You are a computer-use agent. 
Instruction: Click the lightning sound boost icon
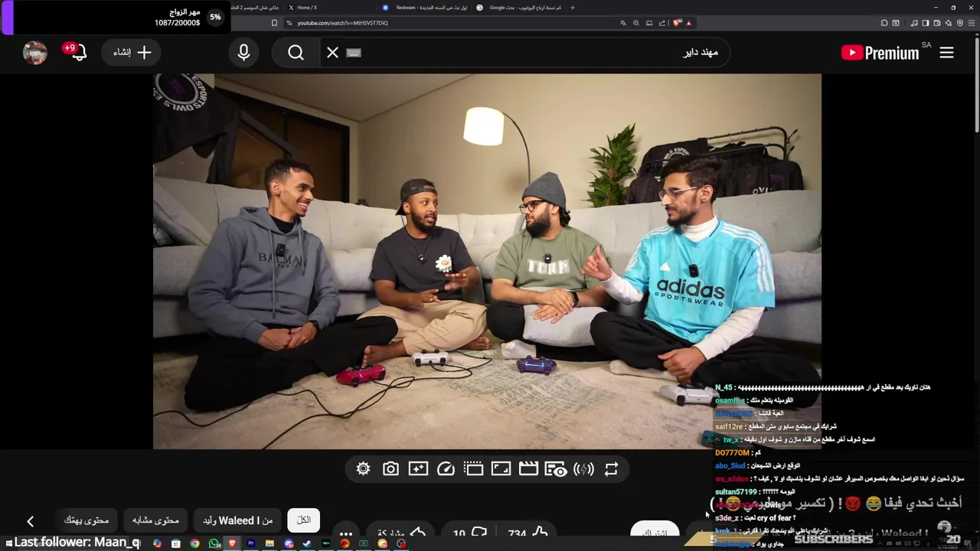(583, 469)
